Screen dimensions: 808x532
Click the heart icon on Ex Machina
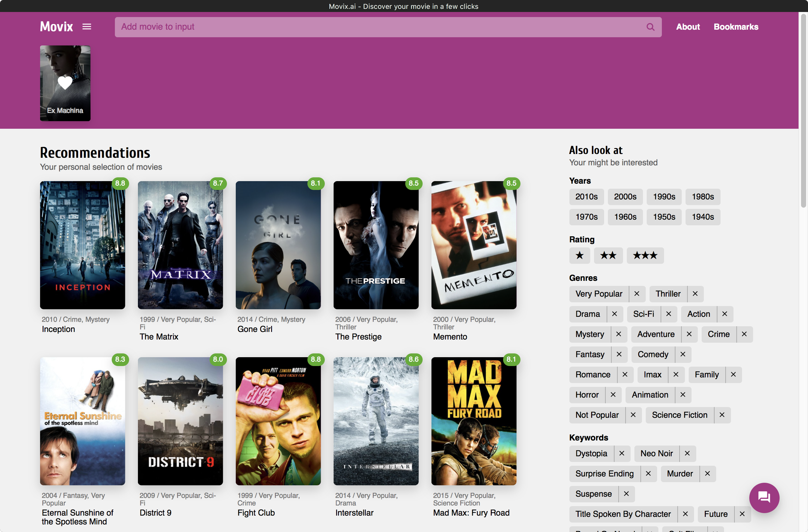click(65, 82)
